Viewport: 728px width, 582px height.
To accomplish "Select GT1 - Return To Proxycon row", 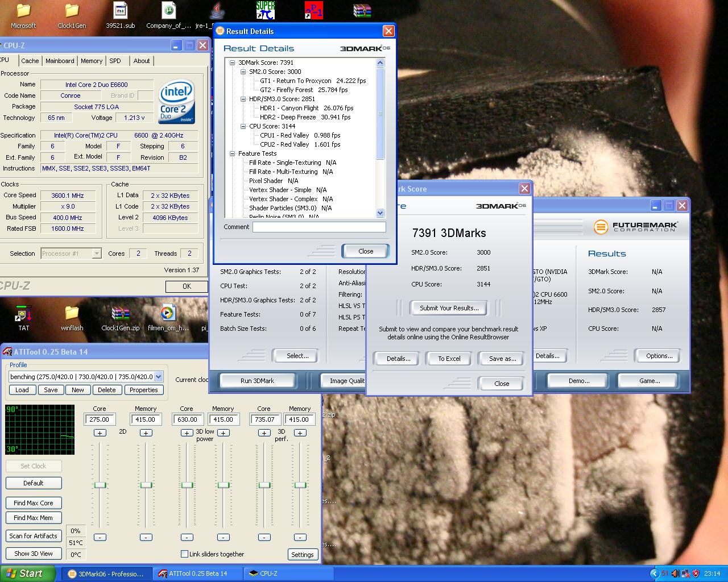I will 313,81.
